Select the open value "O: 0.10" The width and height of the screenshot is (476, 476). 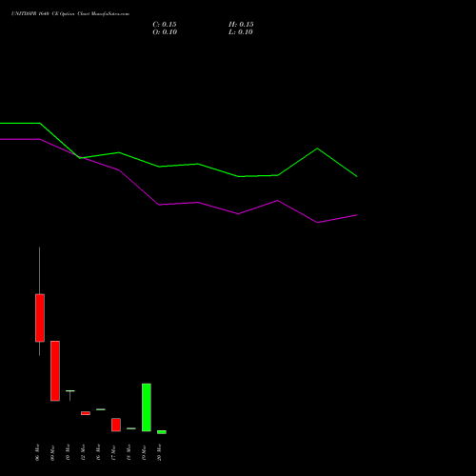pos(165,32)
